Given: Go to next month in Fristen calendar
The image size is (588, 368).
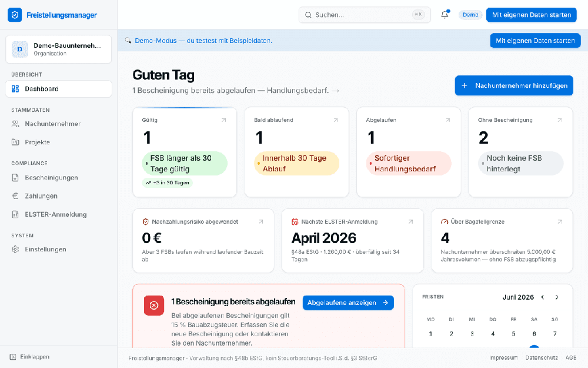Looking at the screenshot, I should click(x=557, y=297).
